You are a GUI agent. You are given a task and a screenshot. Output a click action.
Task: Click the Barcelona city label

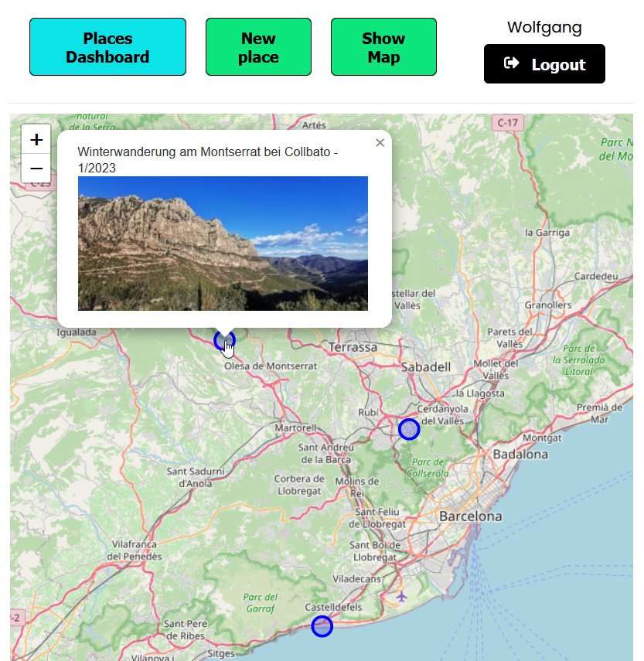pyautogui.click(x=470, y=516)
